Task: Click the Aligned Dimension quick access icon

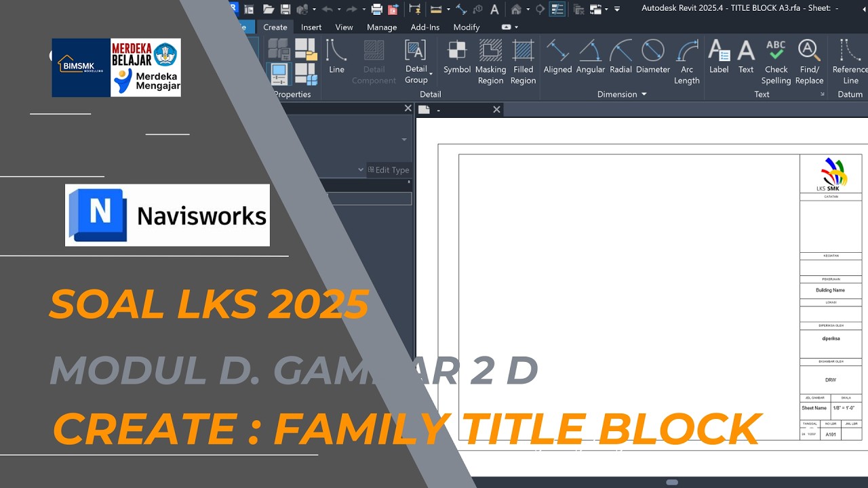Action: pyautogui.click(x=461, y=9)
